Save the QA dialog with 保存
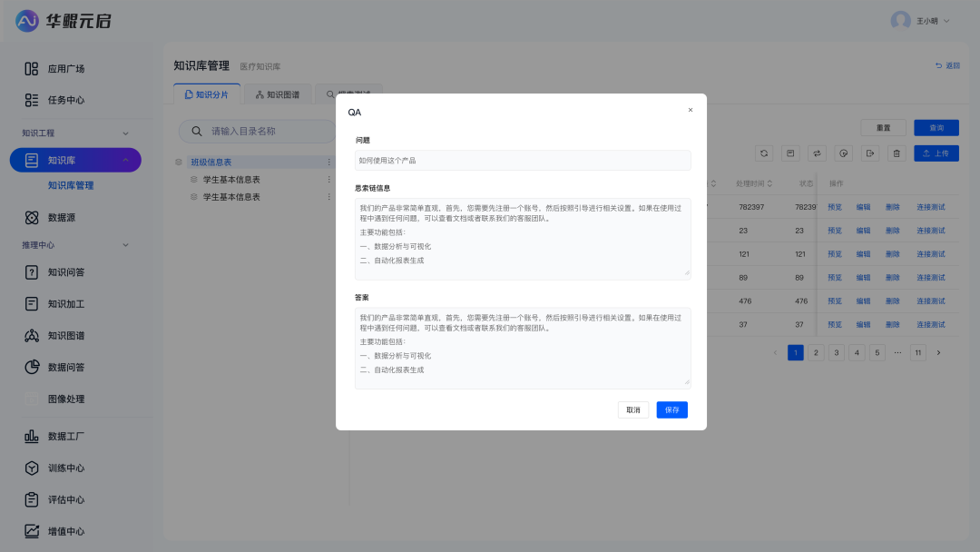Image resolution: width=980 pixels, height=552 pixels. coord(671,409)
